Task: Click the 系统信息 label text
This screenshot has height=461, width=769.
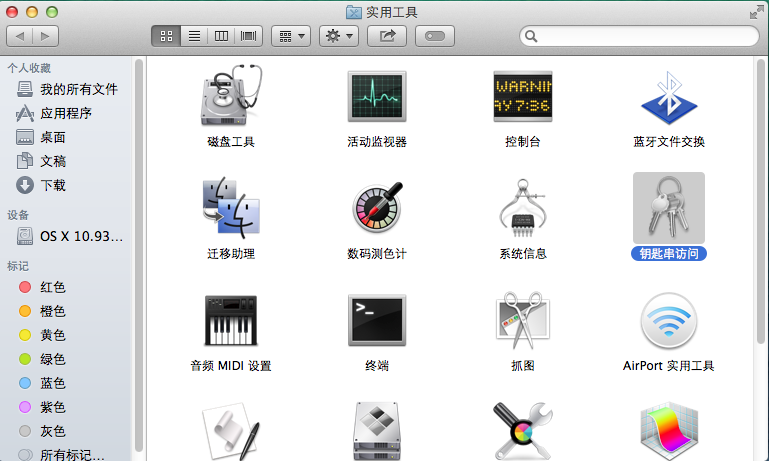Action: [x=523, y=254]
